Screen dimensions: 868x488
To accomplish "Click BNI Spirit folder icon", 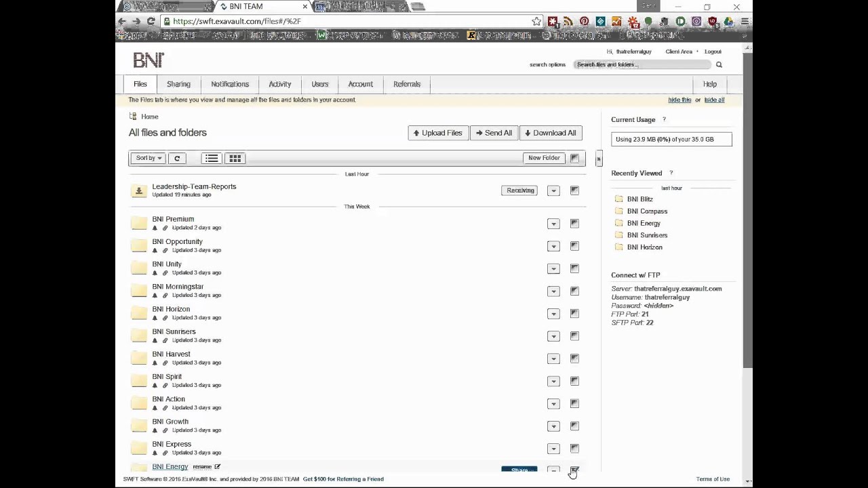I will (x=139, y=380).
